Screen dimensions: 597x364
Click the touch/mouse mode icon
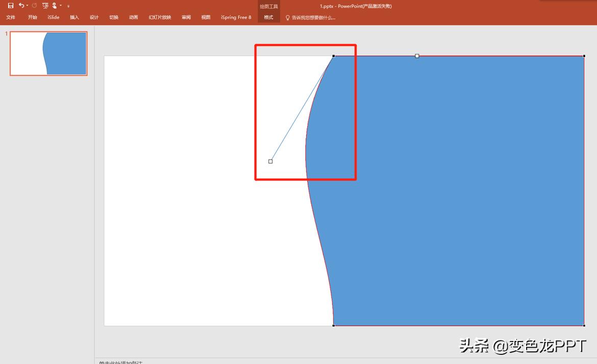click(55, 5)
